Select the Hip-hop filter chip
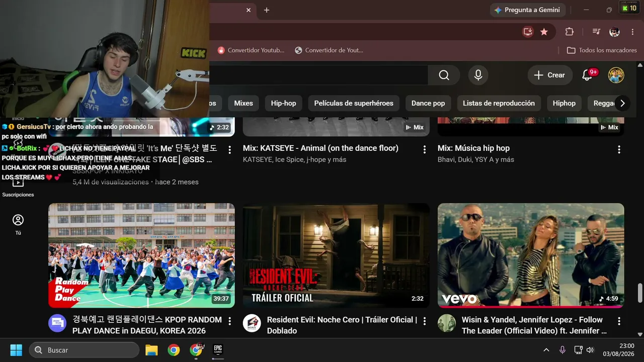Image resolution: width=644 pixels, height=362 pixels. (x=283, y=103)
